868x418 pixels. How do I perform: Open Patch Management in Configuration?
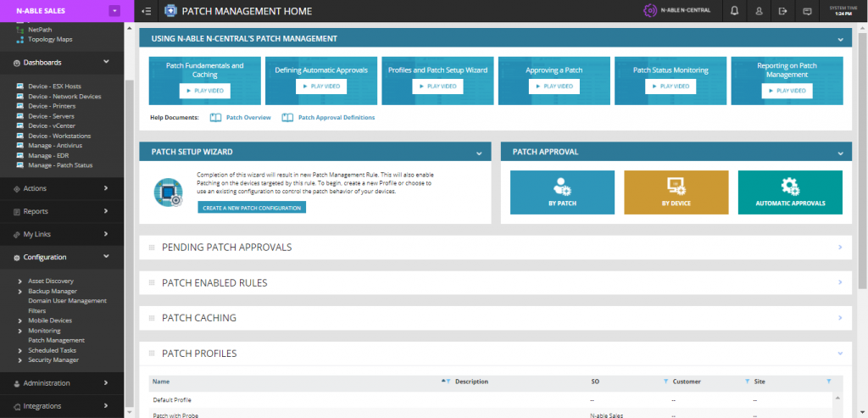coord(57,341)
